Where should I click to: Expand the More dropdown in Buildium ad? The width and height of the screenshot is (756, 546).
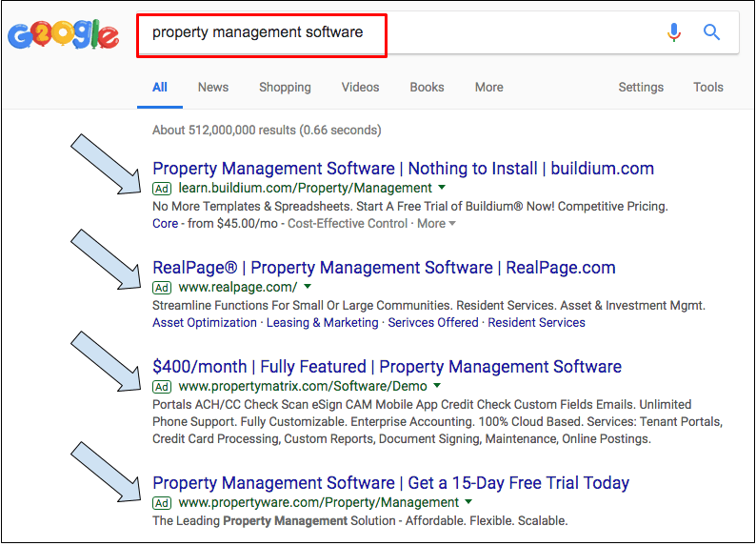point(436,223)
